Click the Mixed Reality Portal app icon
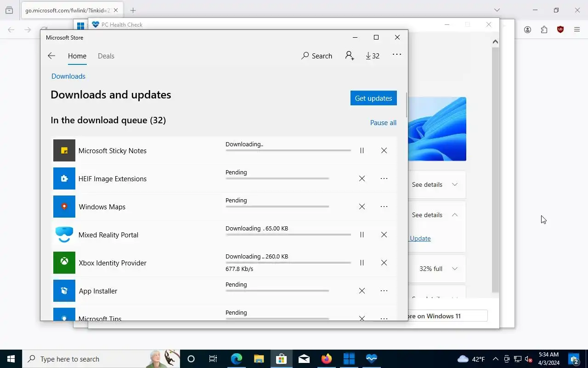Screen dimensions: 588x368 point(64,235)
